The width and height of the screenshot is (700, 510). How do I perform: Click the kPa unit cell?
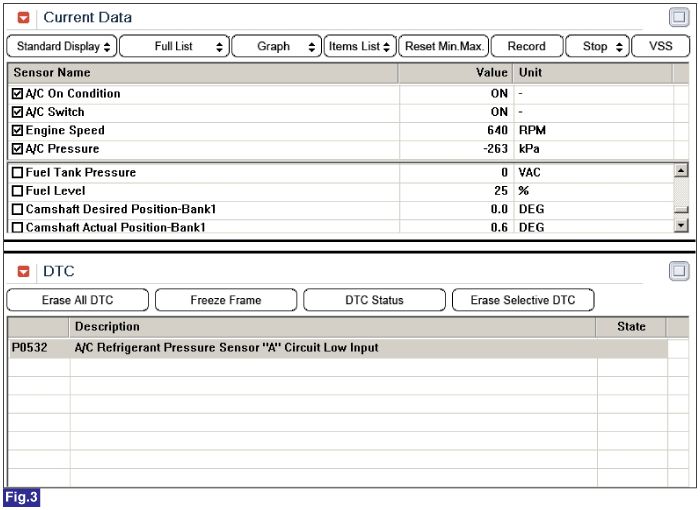tap(529, 149)
